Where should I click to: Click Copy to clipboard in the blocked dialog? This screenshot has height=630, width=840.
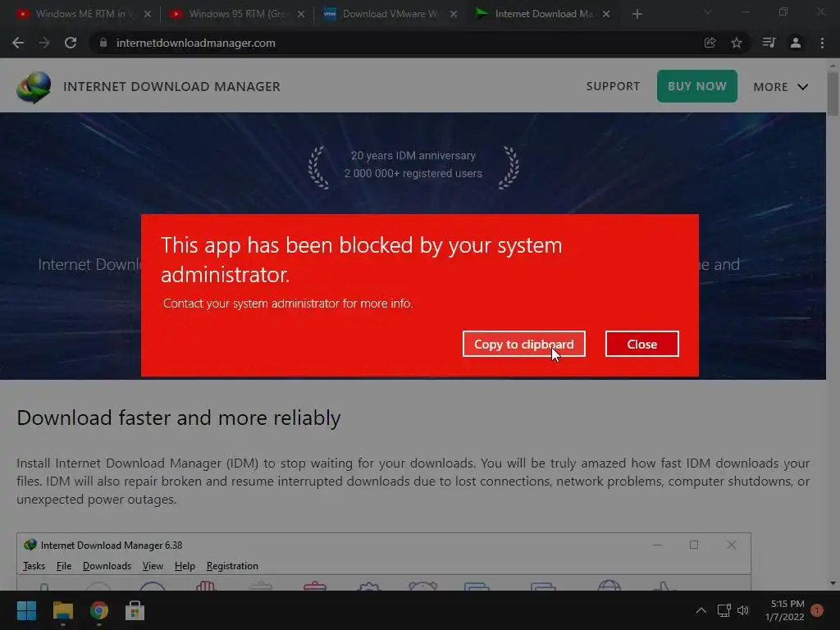523,344
